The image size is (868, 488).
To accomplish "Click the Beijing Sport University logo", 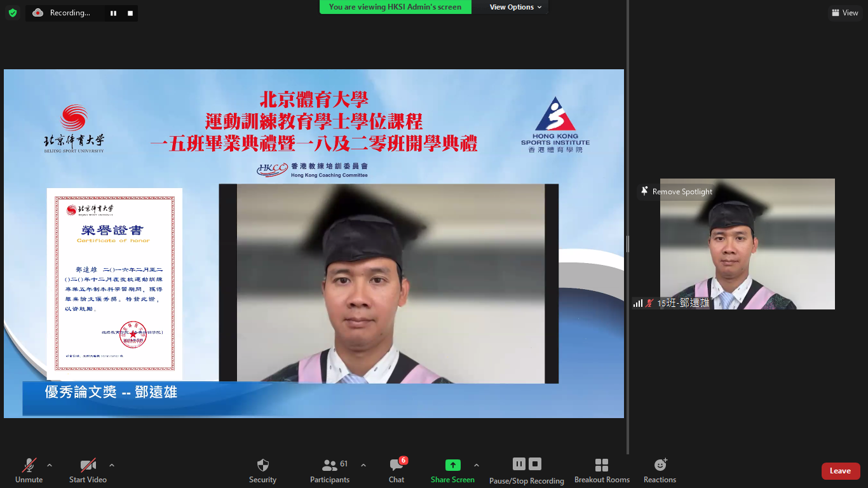I will pos(74,129).
